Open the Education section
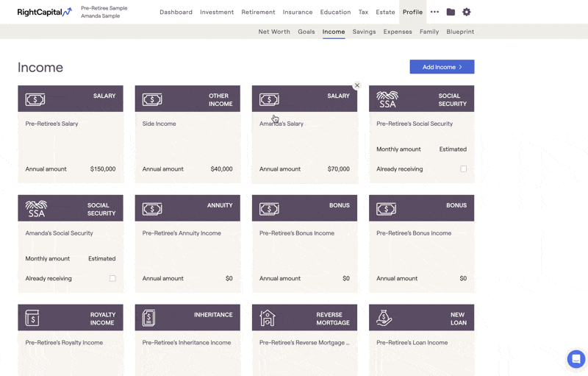 tap(336, 12)
